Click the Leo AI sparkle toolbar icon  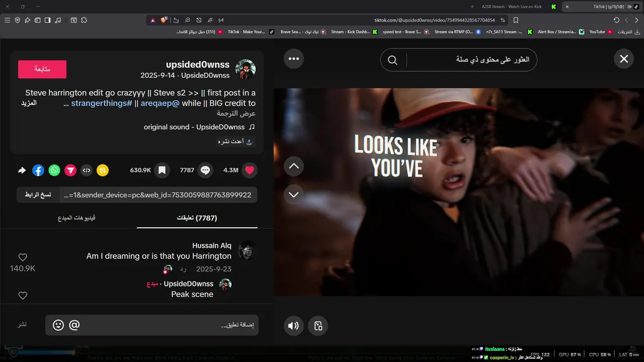click(28, 20)
